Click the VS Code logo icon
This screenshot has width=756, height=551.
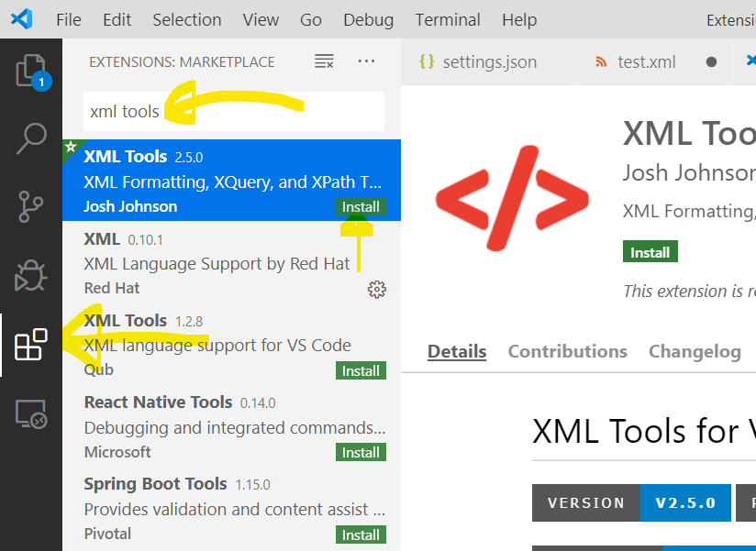[x=22, y=19]
